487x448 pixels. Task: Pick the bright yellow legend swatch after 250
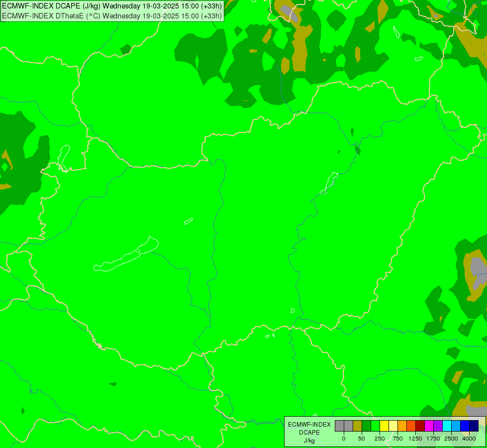(x=384, y=426)
